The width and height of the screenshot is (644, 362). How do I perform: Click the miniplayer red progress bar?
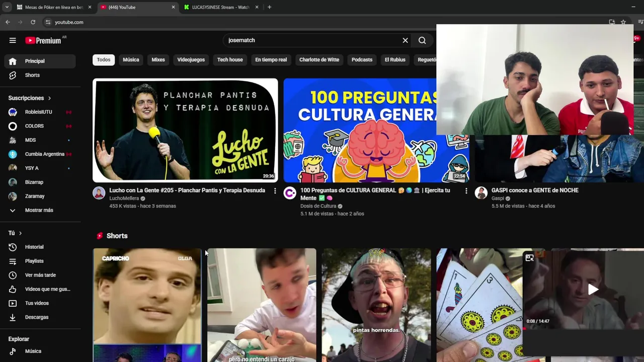click(584, 329)
